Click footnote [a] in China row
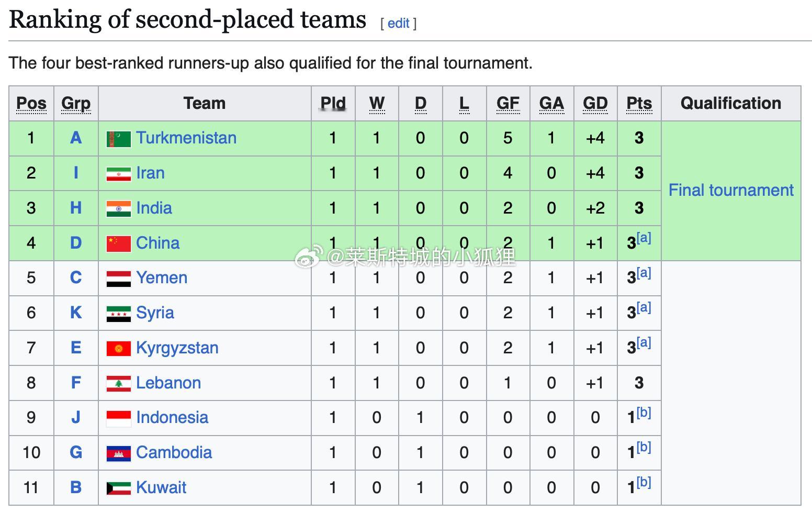The image size is (812, 512). click(x=644, y=238)
